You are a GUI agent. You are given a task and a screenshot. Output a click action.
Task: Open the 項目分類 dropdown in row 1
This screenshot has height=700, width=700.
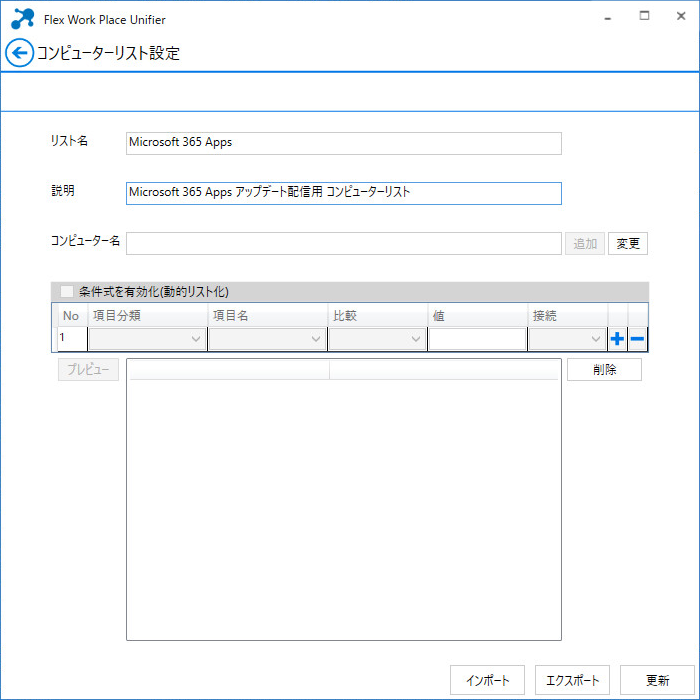point(147,339)
